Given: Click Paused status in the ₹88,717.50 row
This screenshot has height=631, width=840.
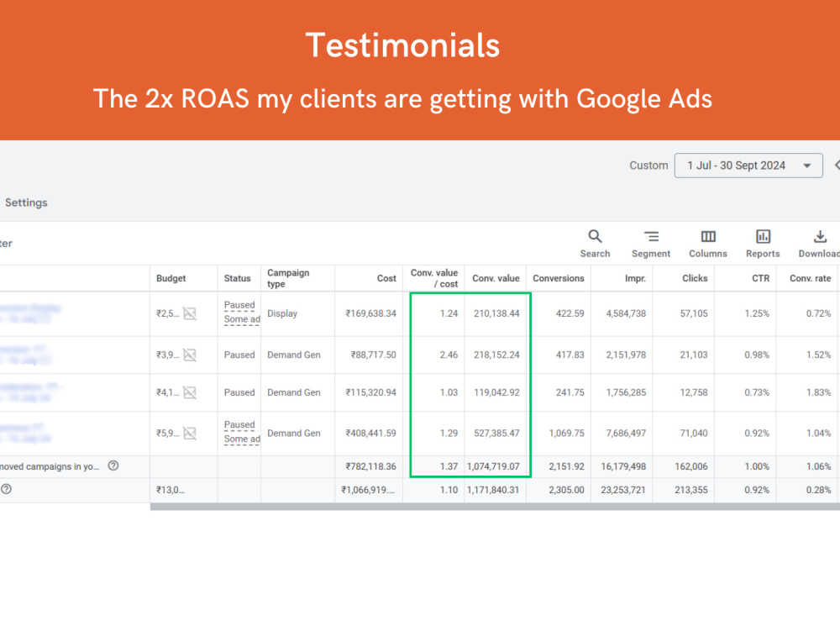Looking at the screenshot, I should 239,355.
